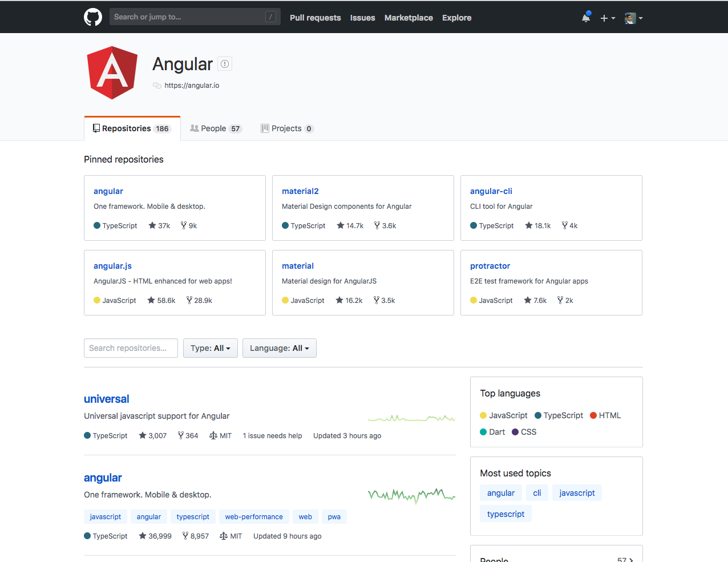The width and height of the screenshot is (728, 562).
Task: Open the universal repository link
Action: point(107,399)
